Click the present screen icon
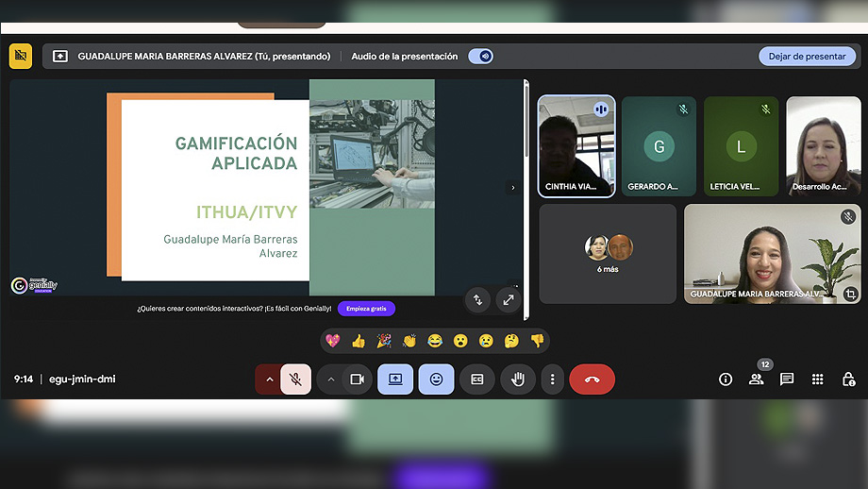This screenshot has height=489, width=868. tap(395, 379)
